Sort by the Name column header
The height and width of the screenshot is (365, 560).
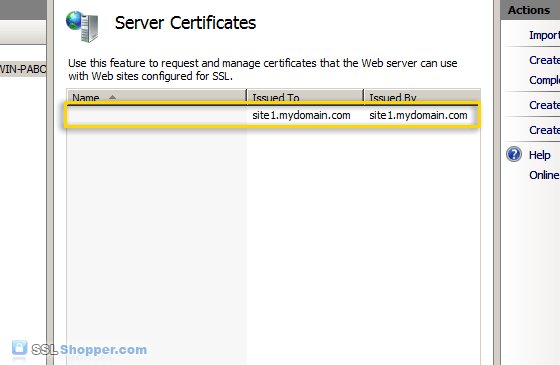[157, 97]
